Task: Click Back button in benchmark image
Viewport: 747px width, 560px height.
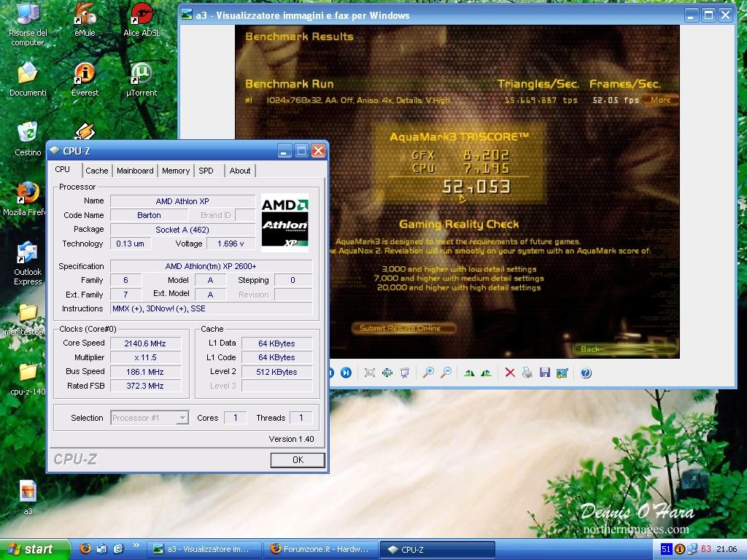Action: [625, 349]
